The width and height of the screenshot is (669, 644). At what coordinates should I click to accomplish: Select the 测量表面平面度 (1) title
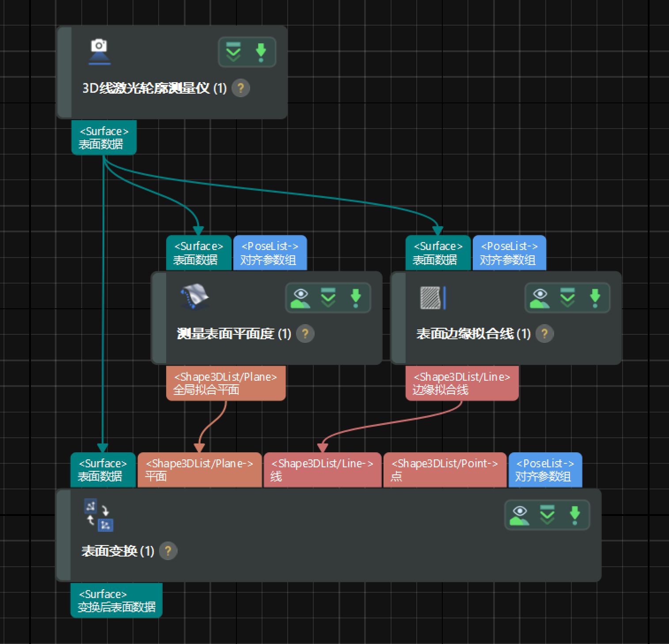(x=234, y=333)
